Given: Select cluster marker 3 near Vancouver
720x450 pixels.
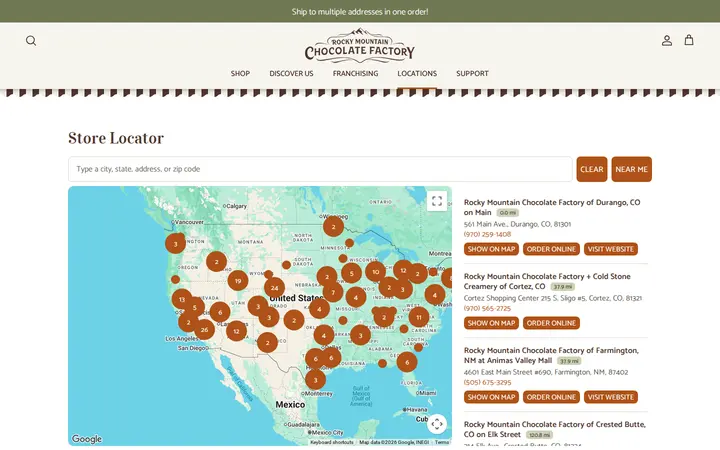Looking at the screenshot, I should pos(175,244).
